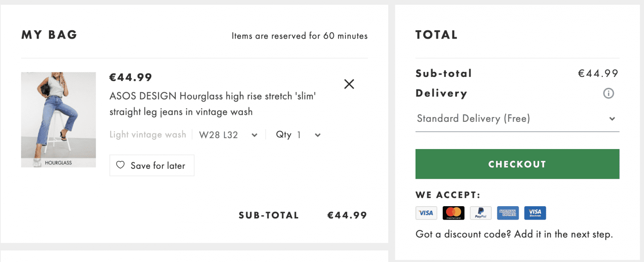Select the Visa Electron payment icon

tap(535, 213)
